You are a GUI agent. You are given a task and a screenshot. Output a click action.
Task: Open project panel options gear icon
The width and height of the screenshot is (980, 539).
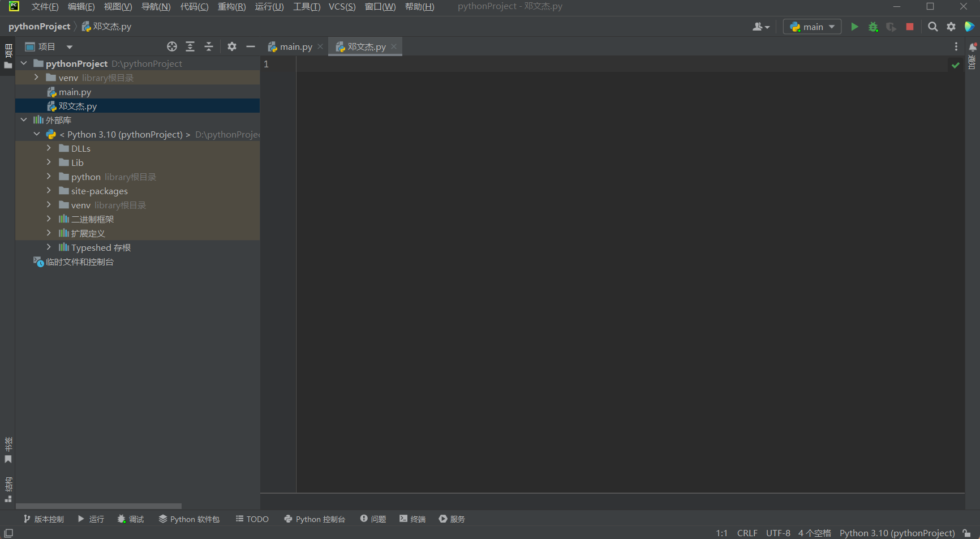click(232, 46)
